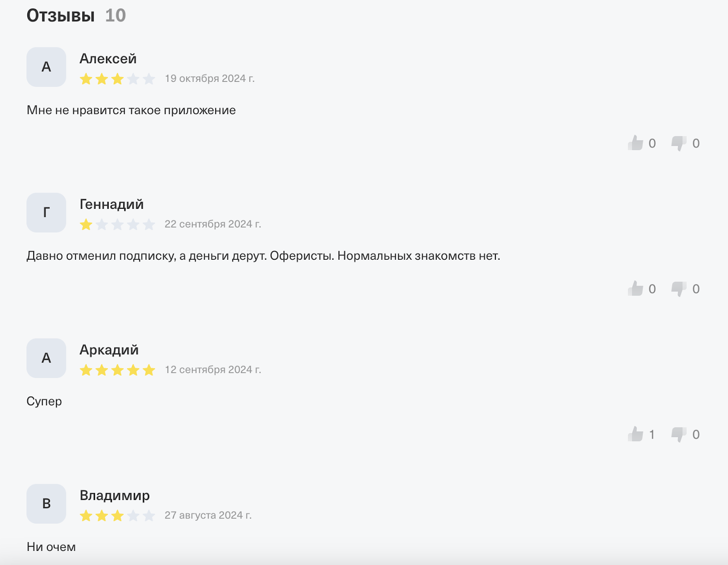The width and height of the screenshot is (728, 565).
Task: Click the date 22 сентября 2024
Action: [213, 224]
